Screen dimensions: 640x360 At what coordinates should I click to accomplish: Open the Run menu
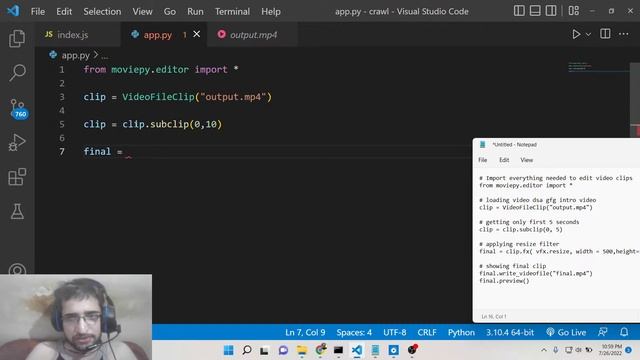coord(195,11)
